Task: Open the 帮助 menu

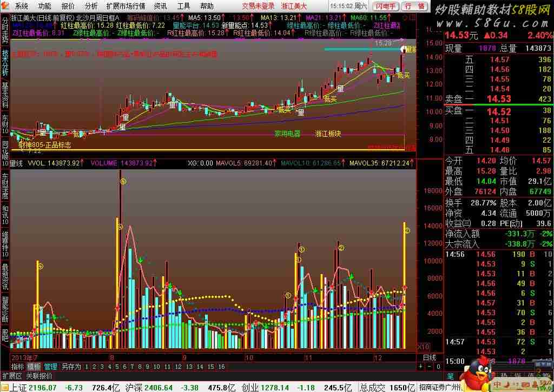Action: pyautogui.click(x=207, y=6)
